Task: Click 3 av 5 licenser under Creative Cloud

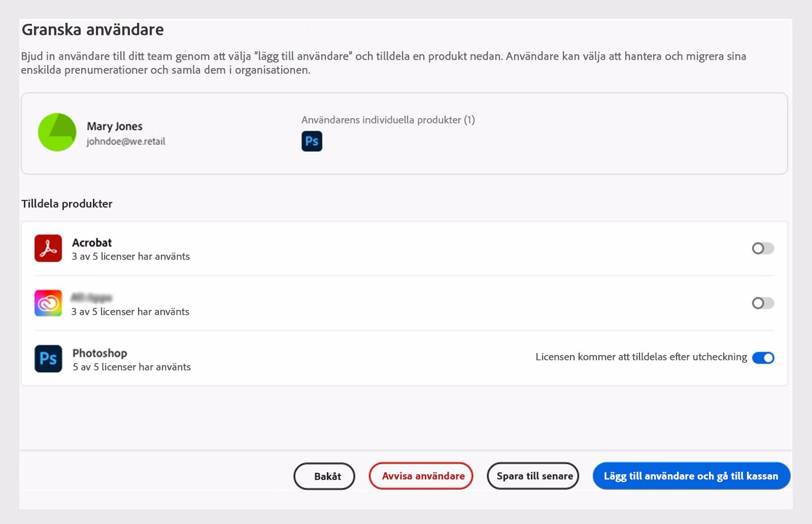Action: pos(130,312)
